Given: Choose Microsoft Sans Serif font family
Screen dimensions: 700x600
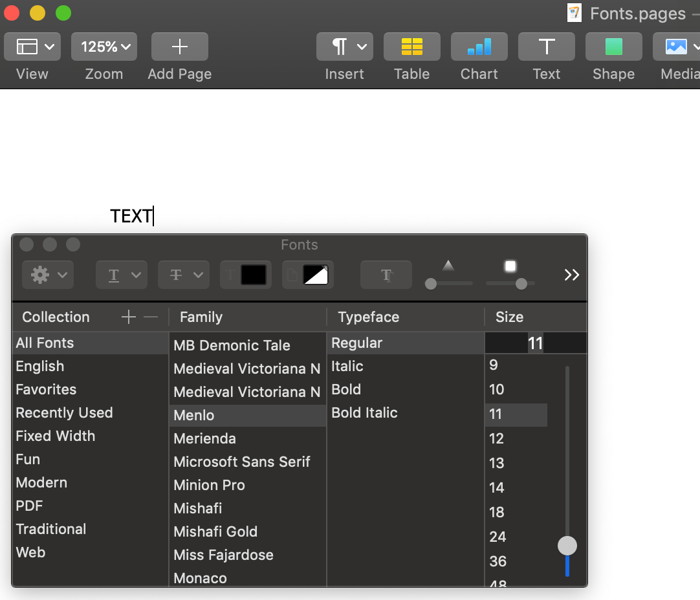Looking at the screenshot, I should click(x=248, y=462).
